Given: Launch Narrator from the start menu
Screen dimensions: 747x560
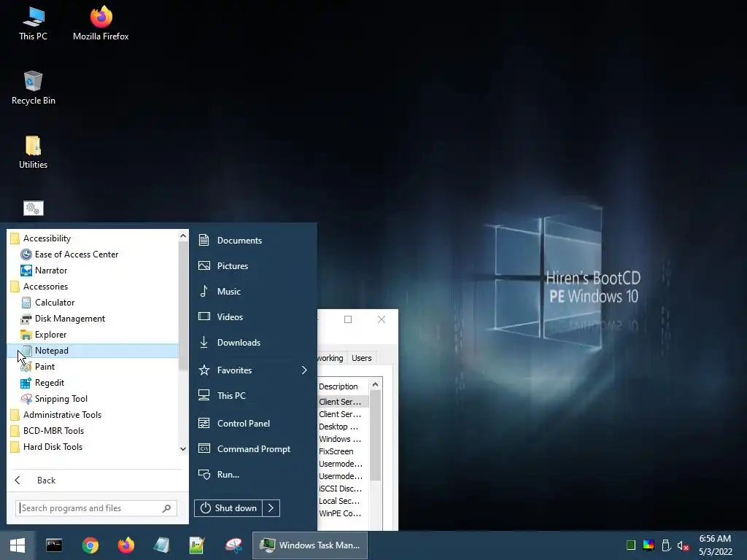Looking at the screenshot, I should (44, 271).
